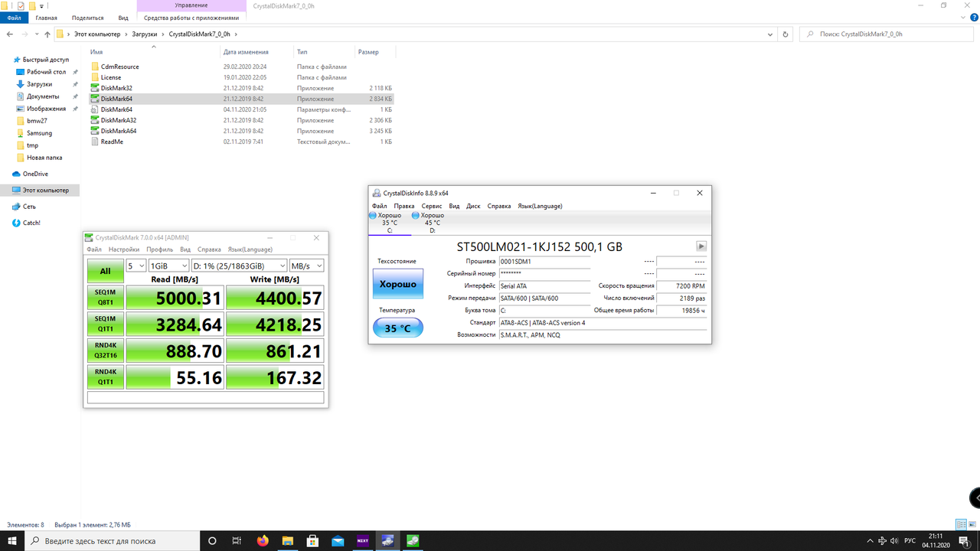Run all CrystalDiskMark benchmarks with the All button

click(106, 271)
